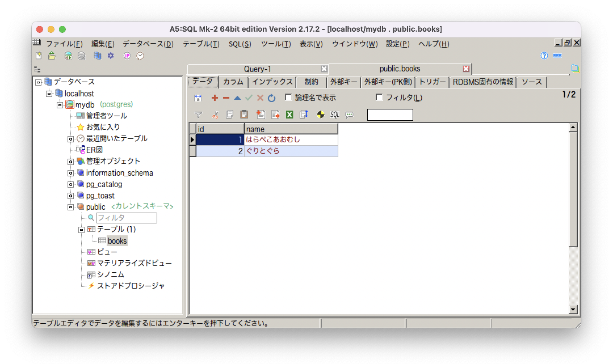Select the ぐりとぐら cell
The height and width of the screenshot is (364, 613).
[291, 151]
